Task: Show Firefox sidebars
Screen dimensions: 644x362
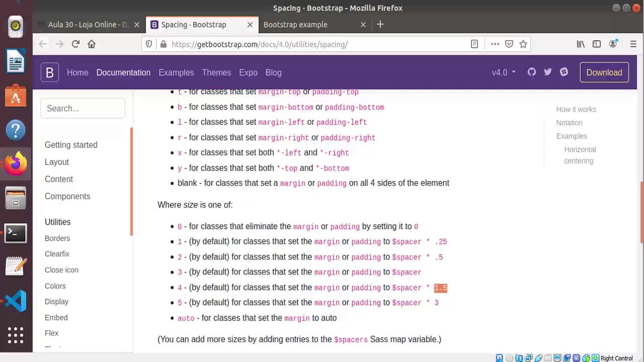Action: [597, 44]
